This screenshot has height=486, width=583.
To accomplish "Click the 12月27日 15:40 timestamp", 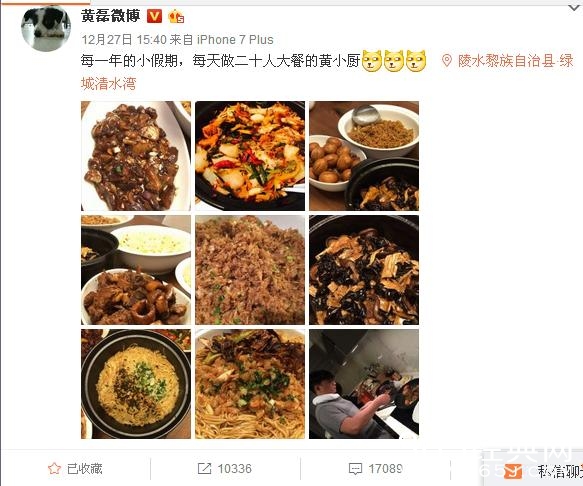I will [x=124, y=39].
